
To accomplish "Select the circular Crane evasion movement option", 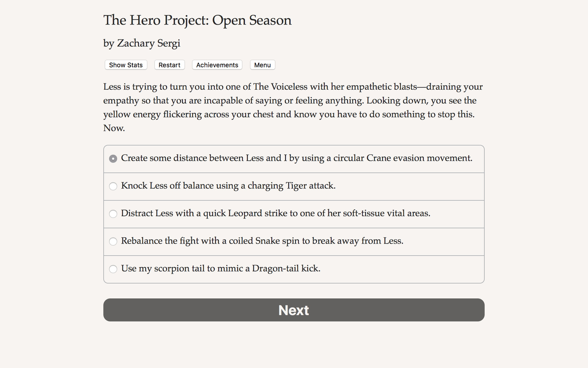I will [294, 158].
